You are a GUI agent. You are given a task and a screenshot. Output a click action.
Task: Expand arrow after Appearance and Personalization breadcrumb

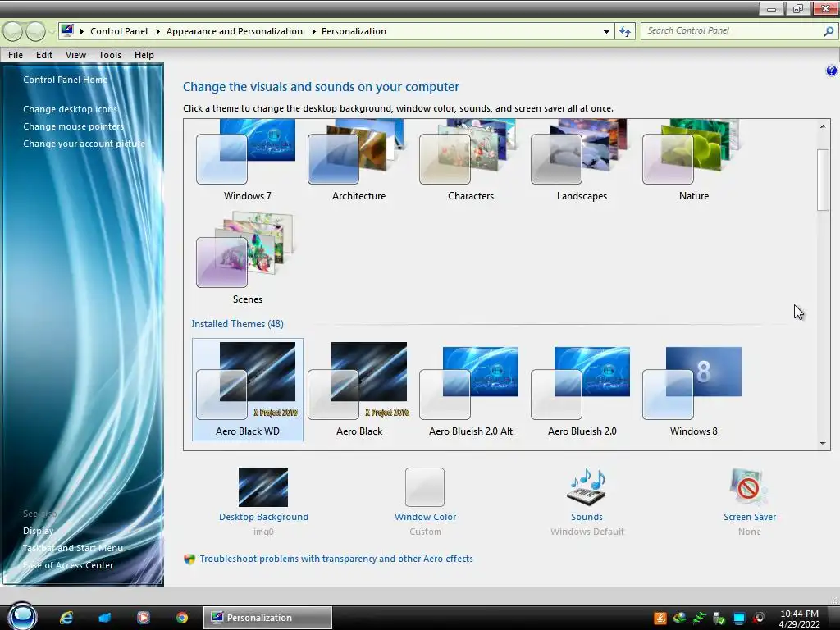pyautogui.click(x=313, y=32)
